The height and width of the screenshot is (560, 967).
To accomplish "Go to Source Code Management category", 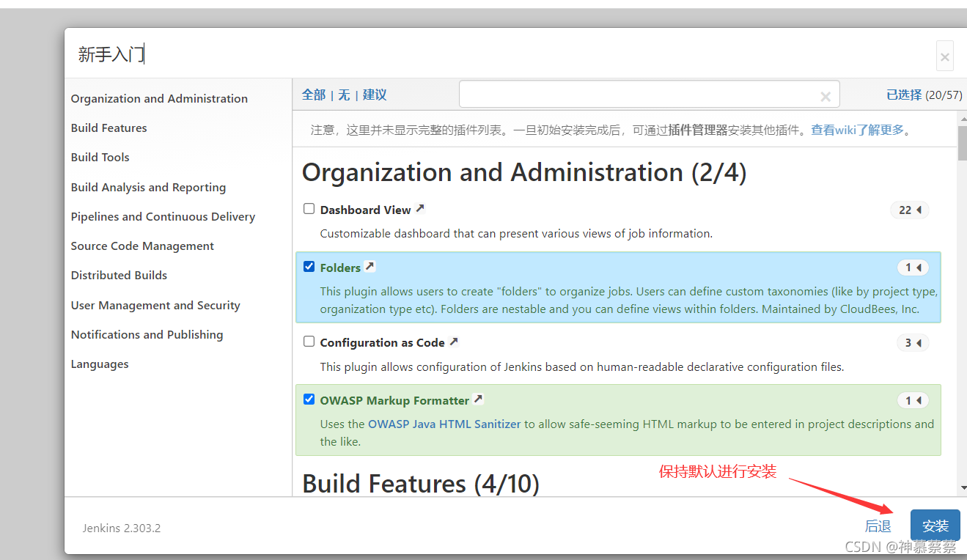I will tap(143, 246).
